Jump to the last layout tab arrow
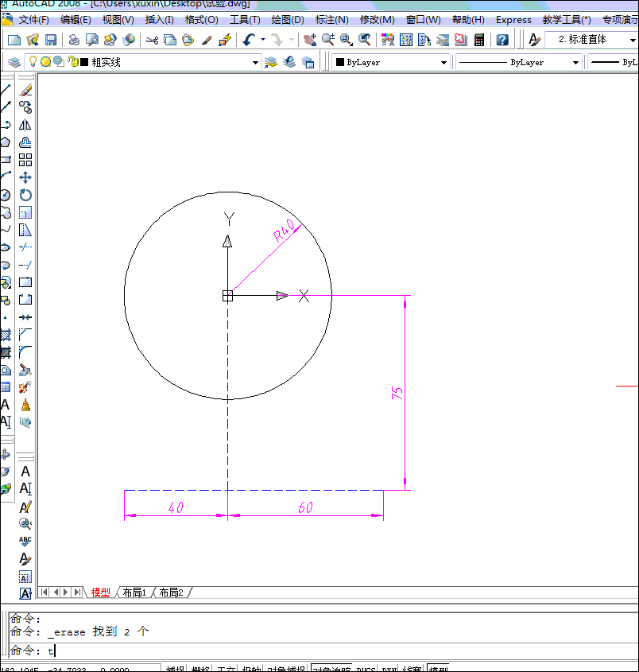The width and height of the screenshot is (639, 672). point(77,592)
